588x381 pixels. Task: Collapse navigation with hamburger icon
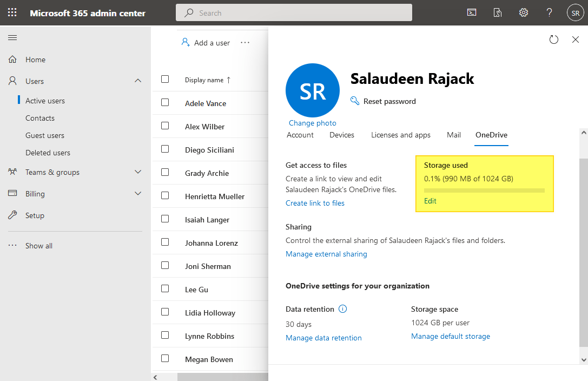(x=12, y=37)
